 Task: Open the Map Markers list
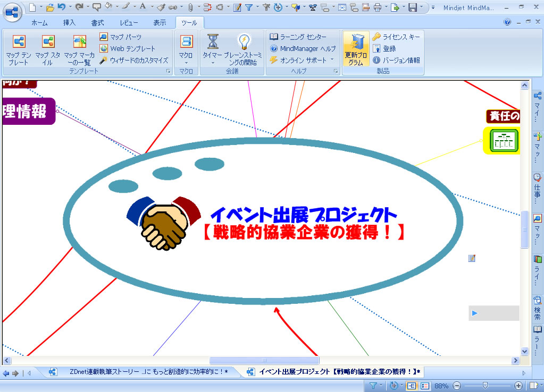pyautogui.click(x=79, y=50)
